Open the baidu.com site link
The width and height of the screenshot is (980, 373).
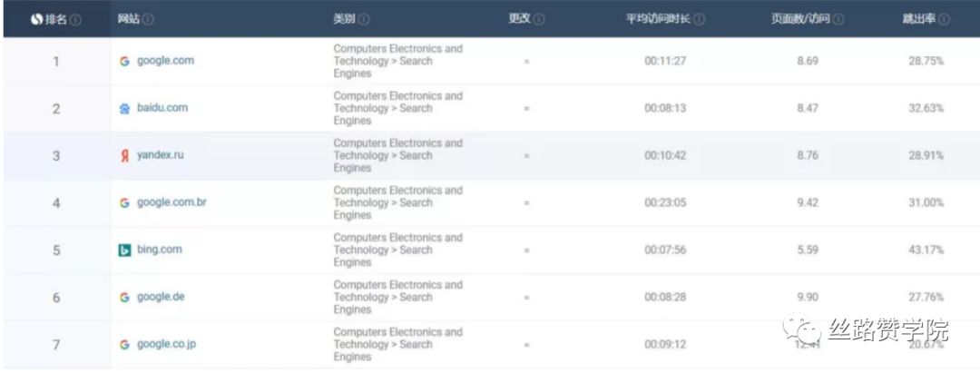point(162,108)
